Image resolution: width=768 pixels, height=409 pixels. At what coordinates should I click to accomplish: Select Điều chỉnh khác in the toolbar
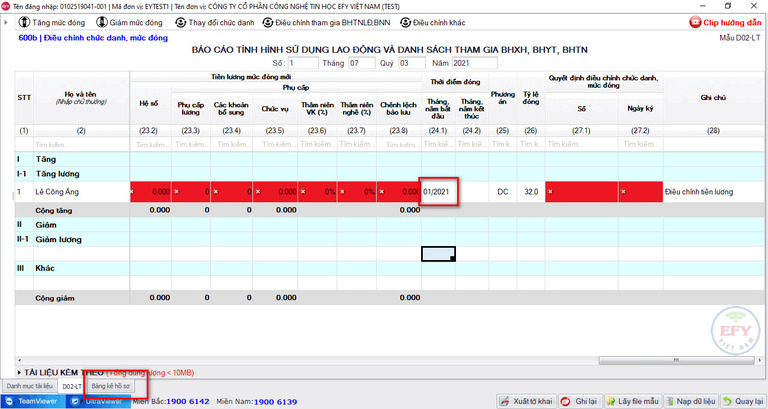432,23
